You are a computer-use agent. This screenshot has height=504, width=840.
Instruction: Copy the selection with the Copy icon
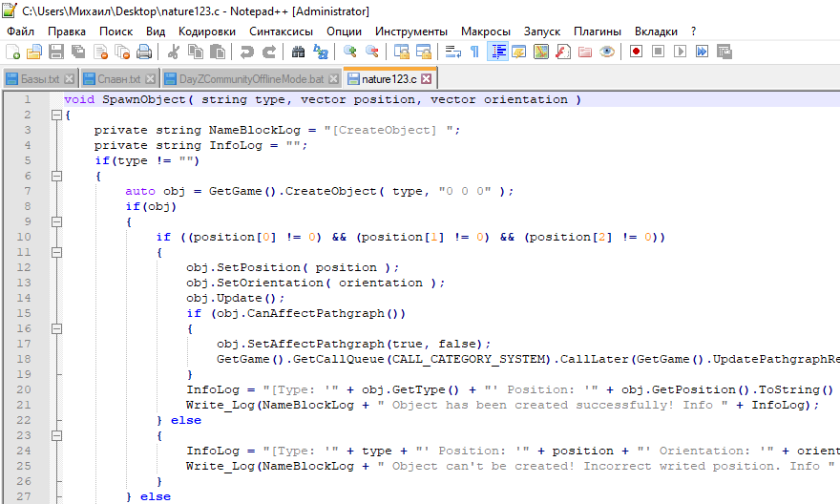click(x=196, y=52)
